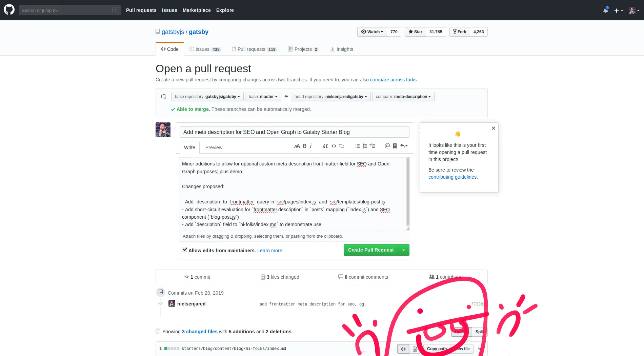644x356 pixels.
Task: Star the gatsby repository
Action: (415, 32)
